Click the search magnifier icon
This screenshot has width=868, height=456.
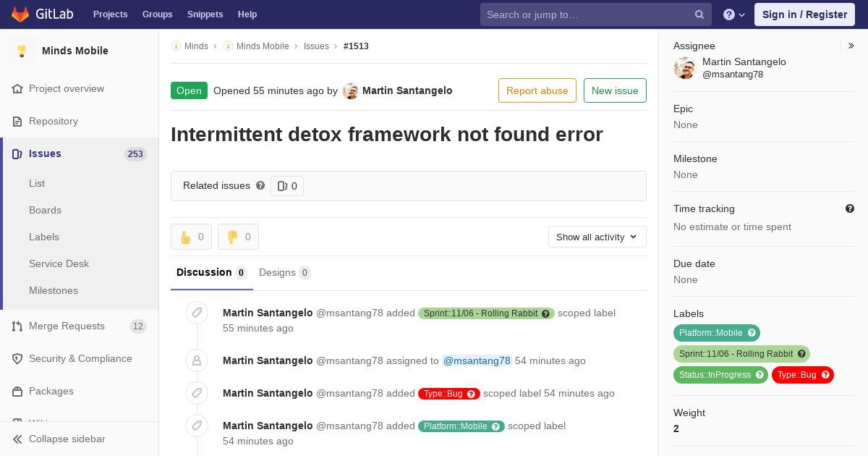(699, 14)
